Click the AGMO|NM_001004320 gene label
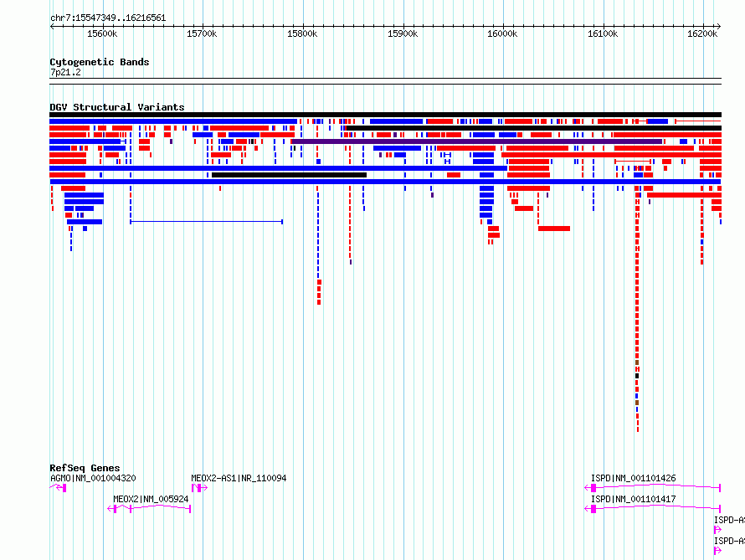The width and height of the screenshot is (745, 560). tap(93, 478)
